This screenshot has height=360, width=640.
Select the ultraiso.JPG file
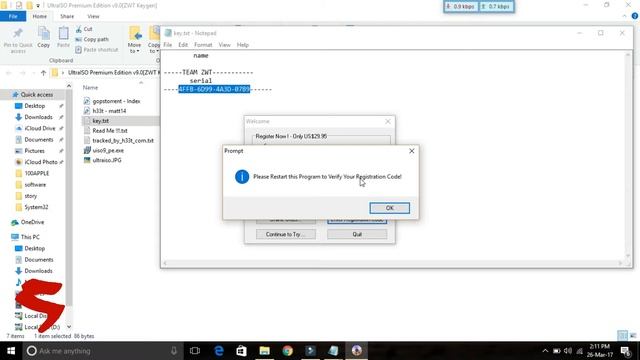[x=107, y=160]
